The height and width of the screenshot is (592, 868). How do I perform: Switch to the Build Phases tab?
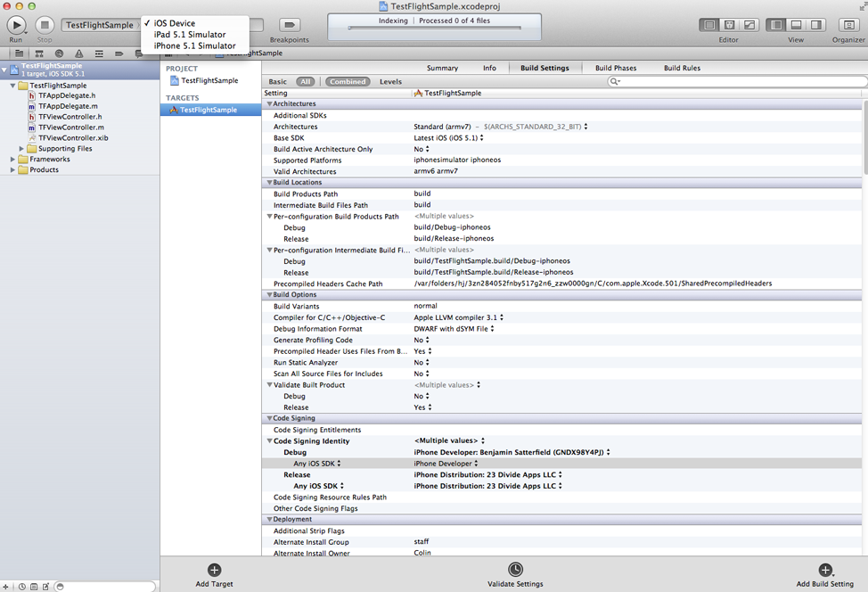point(616,68)
